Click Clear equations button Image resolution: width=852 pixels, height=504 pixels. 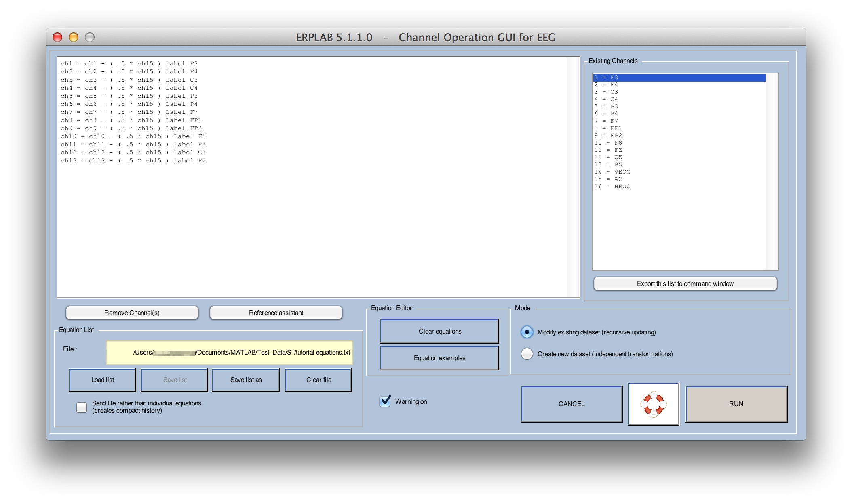(440, 331)
